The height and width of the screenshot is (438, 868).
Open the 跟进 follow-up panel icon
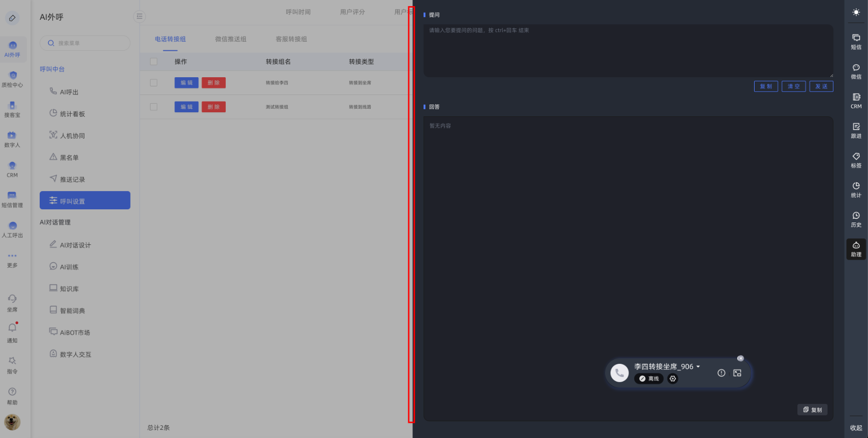(x=856, y=130)
